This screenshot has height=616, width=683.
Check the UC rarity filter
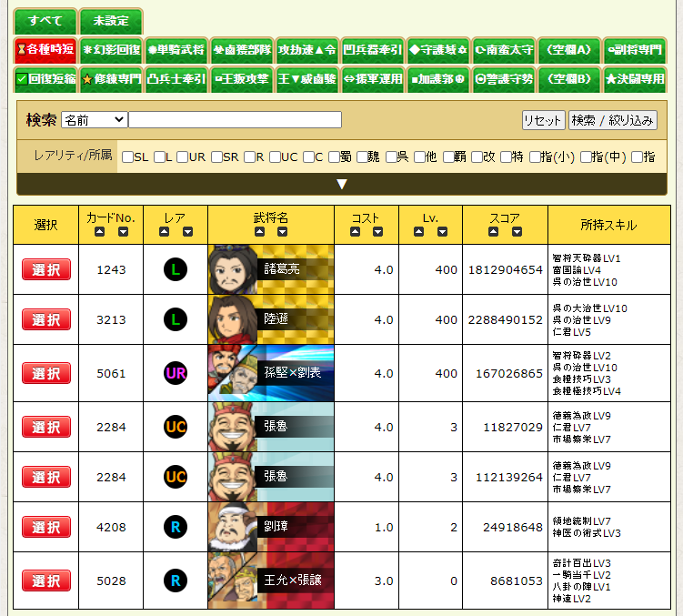(275, 157)
